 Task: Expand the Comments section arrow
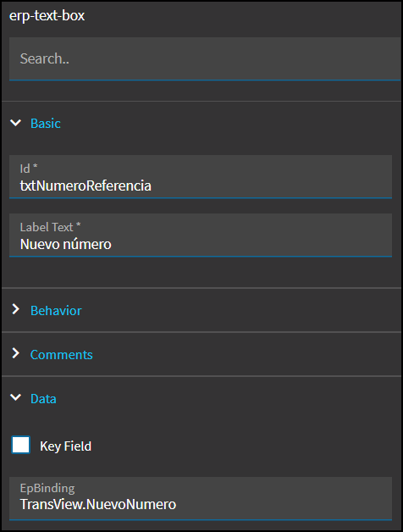[x=15, y=353]
